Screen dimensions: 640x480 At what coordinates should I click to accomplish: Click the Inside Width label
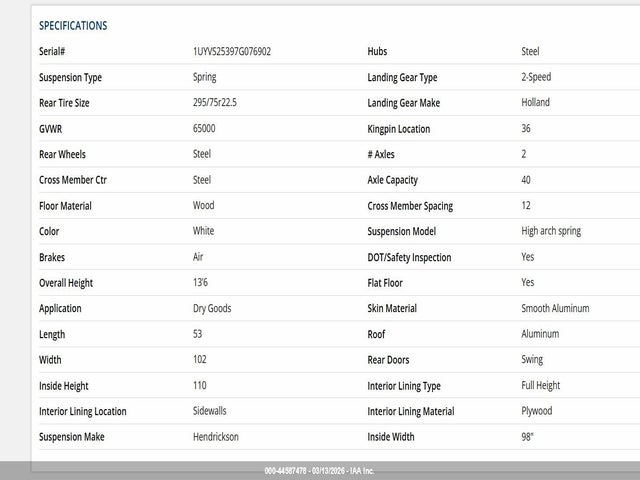coord(390,437)
